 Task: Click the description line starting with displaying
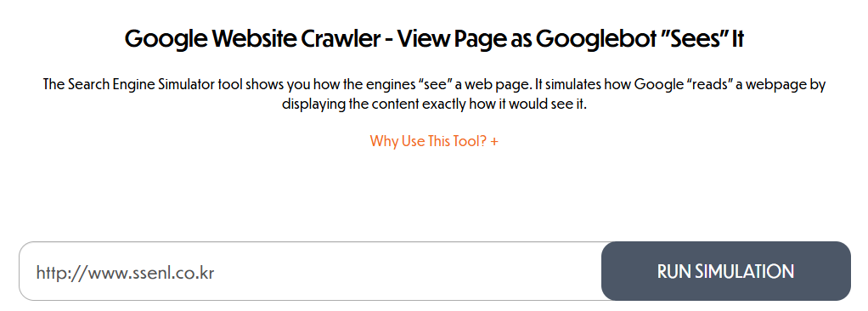tap(434, 104)
